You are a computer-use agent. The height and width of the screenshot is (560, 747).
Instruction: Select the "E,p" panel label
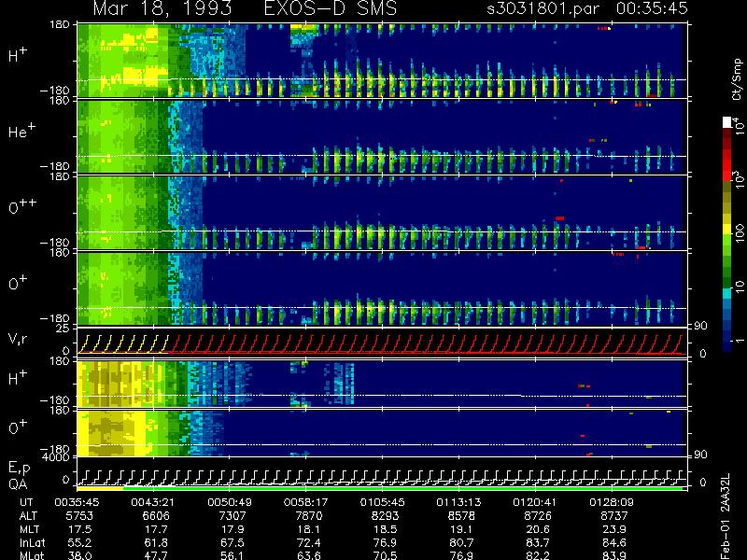(19, 469)
